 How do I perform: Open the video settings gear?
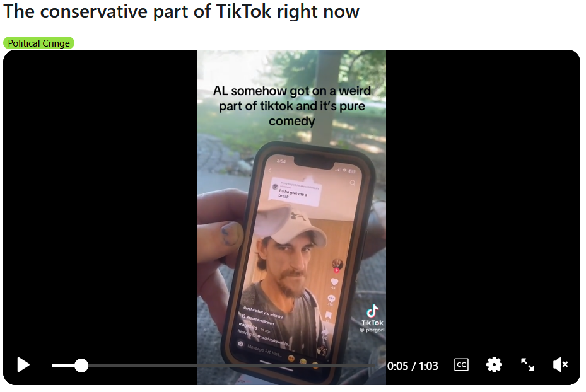click(x=494, y=365)
